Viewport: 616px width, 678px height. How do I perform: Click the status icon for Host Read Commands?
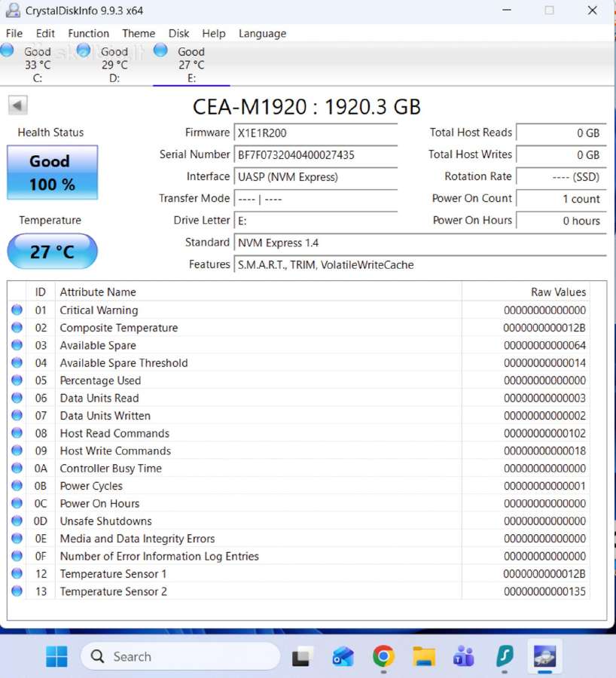(17, 433)
